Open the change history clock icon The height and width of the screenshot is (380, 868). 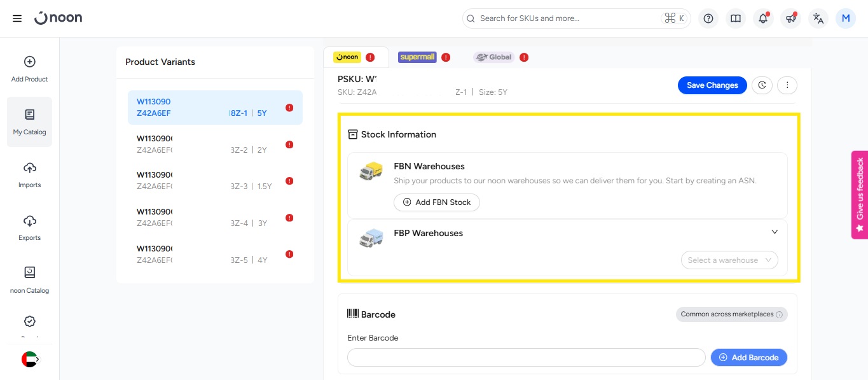(762, 85)
